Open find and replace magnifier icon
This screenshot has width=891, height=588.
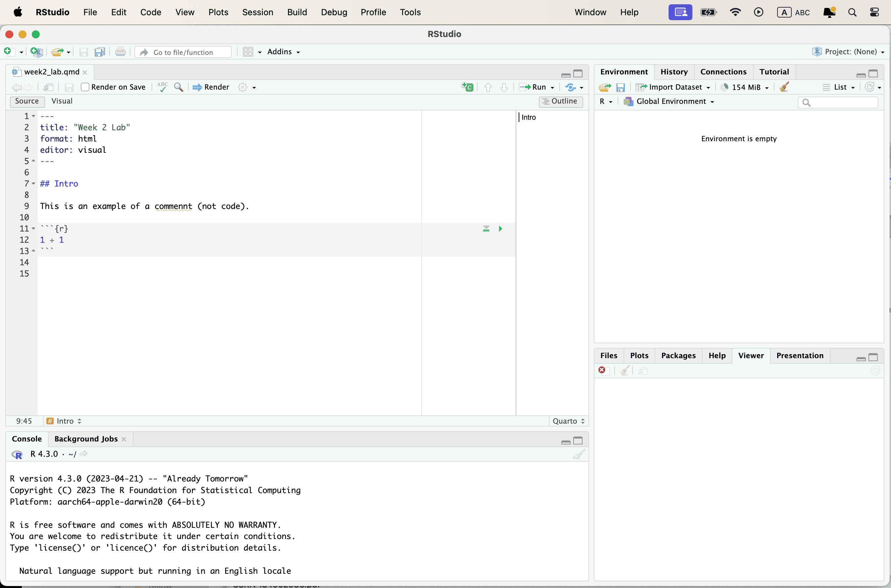[x=179, y=87]
